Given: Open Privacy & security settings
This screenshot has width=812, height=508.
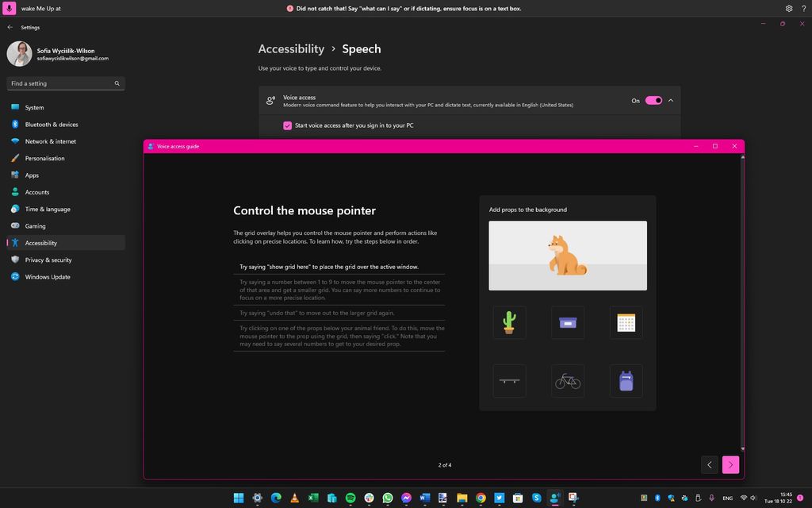Looking at the screenshot, I should click(x=47, y=260).
